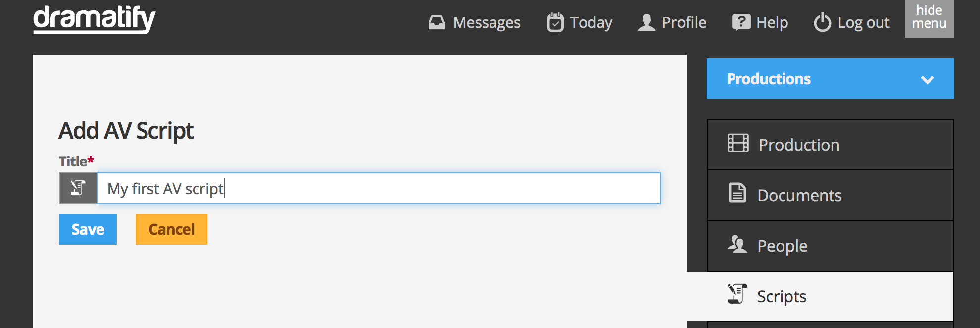This screenshot has width=980, height=328.
Task: Open People via the people icon
Action: coord(737,245)
